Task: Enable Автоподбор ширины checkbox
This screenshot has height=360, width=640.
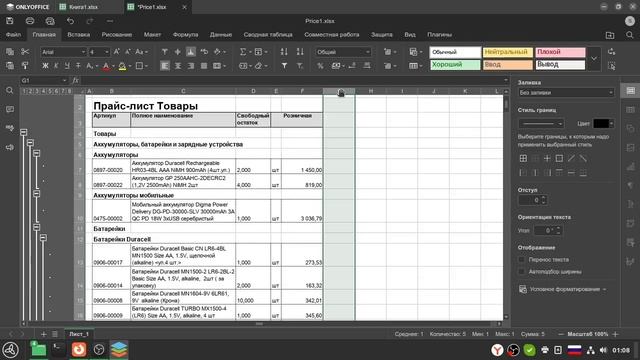Action: 522,271
